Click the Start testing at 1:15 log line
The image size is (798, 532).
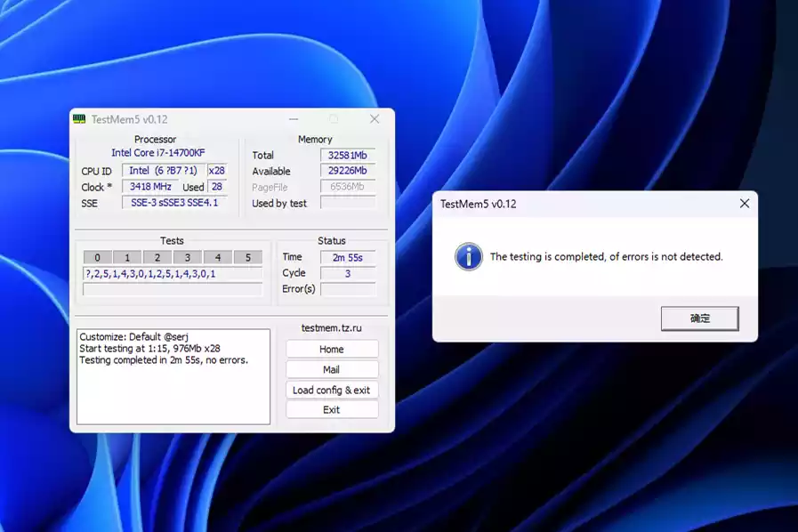149,349
